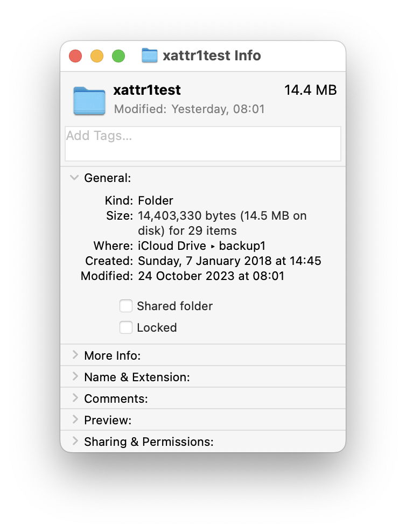Image resolution: width=406 pixels, height=532 pixels.
Task: Click the 14.4 MB size label
Action: coord(310,90)
